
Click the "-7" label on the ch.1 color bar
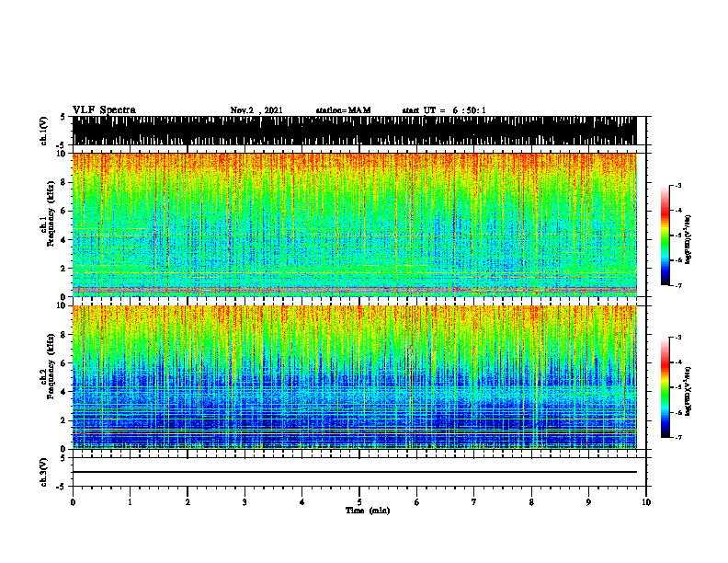tap(678, 285)
